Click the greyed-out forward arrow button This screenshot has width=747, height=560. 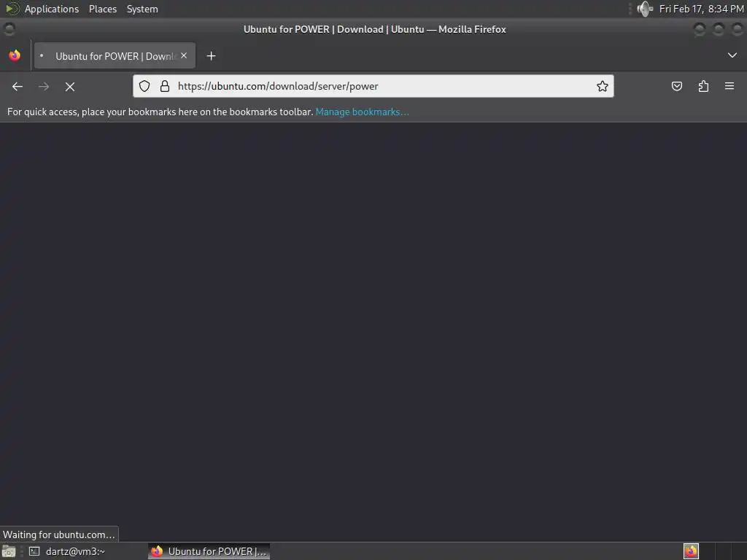pyautogui.click(x=44, y=87)
